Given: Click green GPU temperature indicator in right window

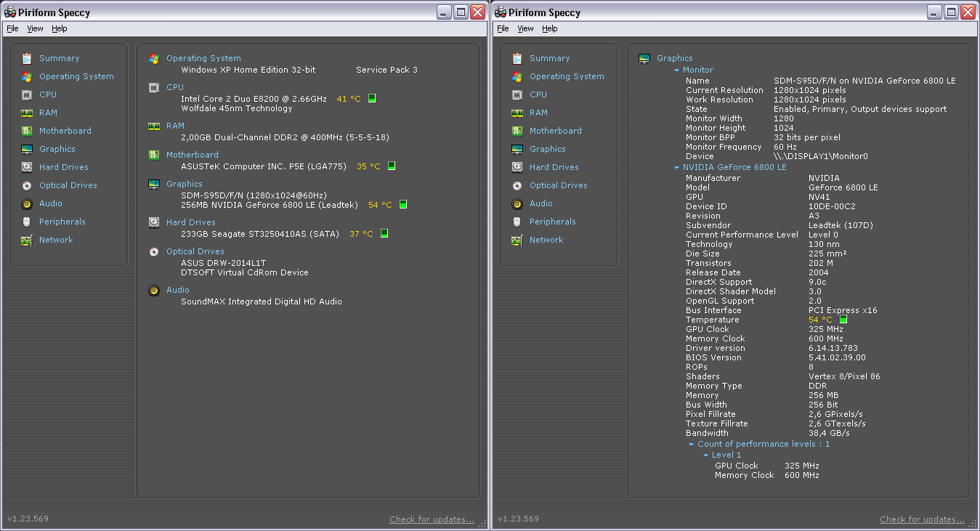Looking at the screenshot, I should (x=843, y=319).
